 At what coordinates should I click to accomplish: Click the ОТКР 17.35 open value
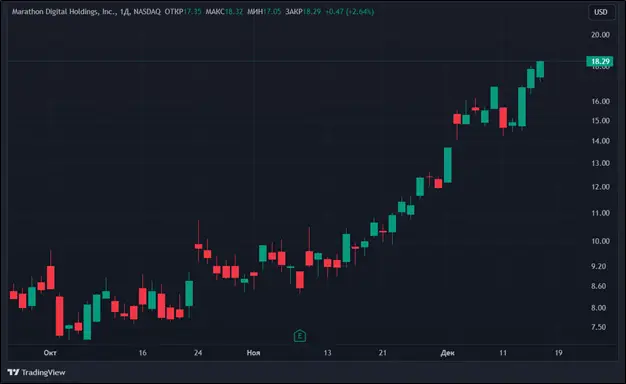click(183, 12)
